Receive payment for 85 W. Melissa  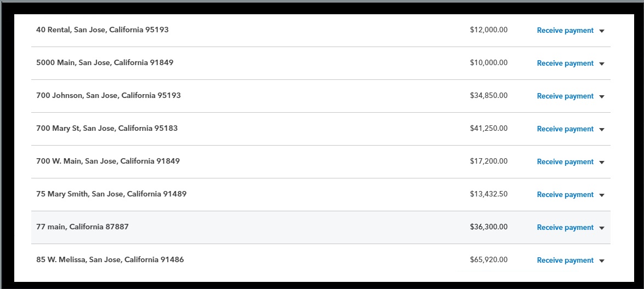[565, 261]
